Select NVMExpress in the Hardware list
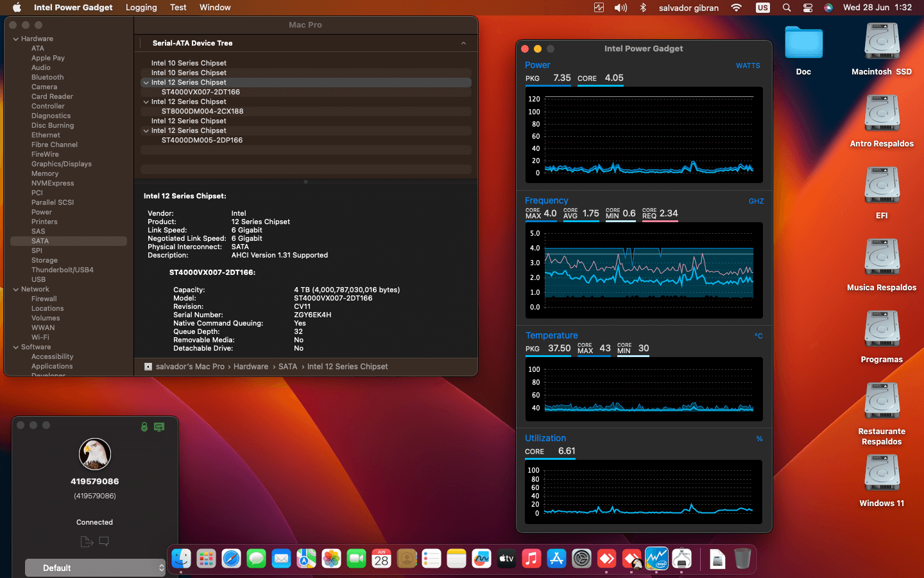This screenshot has width=924, height=578. (53, 184)
